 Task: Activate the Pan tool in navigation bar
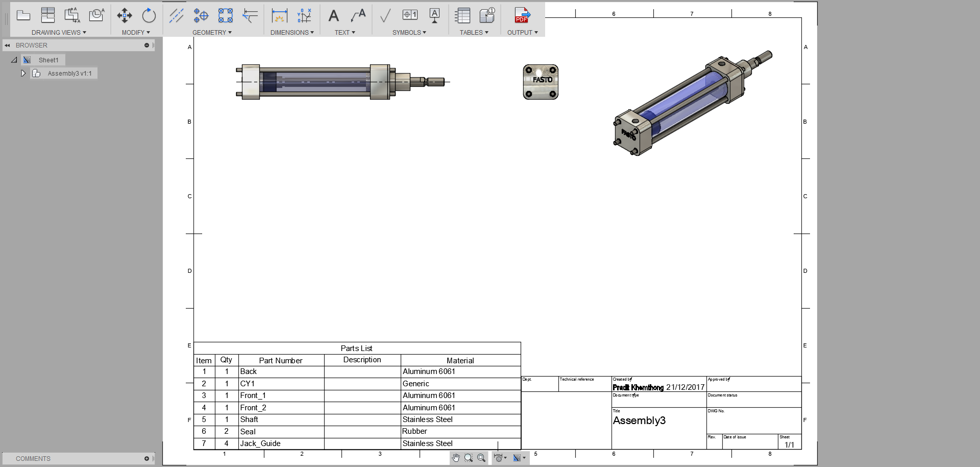pyautogui.click(x=456, y=458)
